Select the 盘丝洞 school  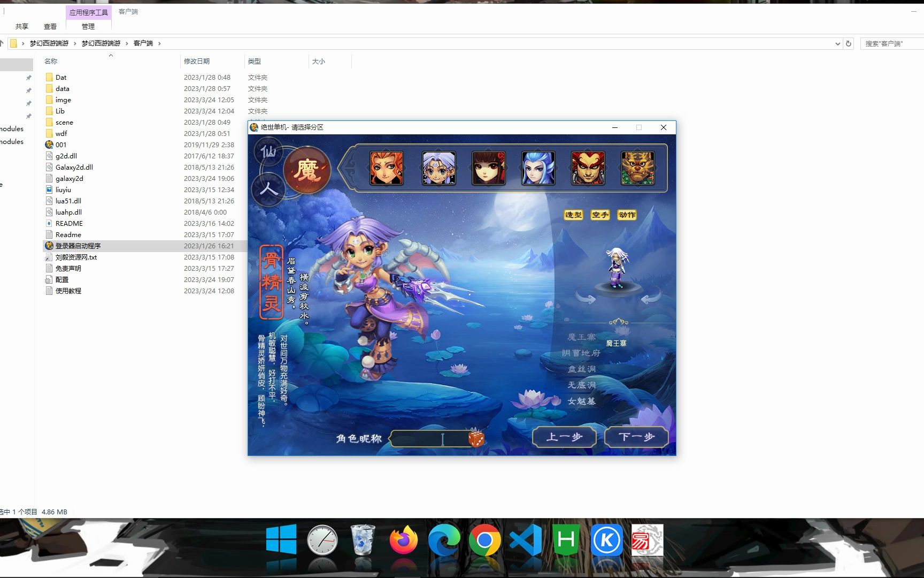[581, 369]
